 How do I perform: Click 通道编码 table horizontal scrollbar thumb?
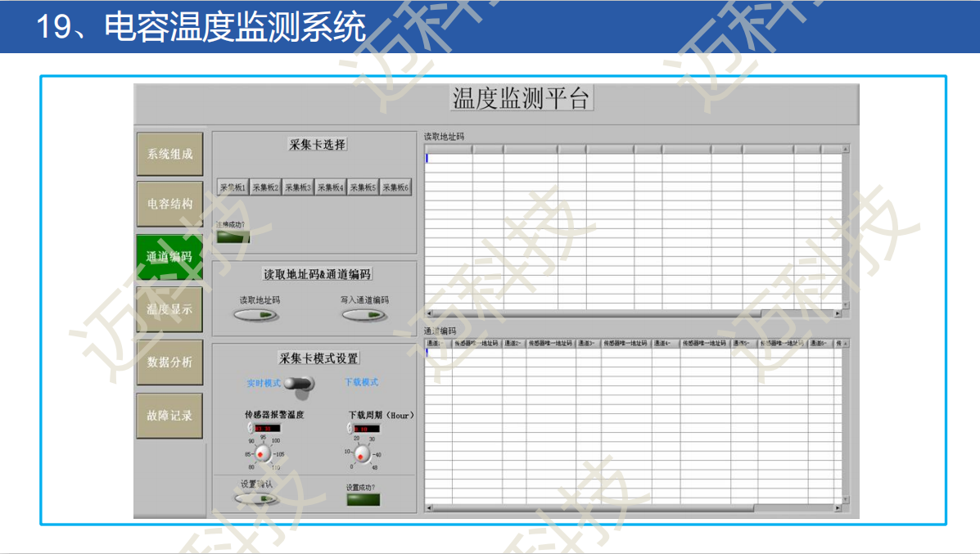click(593, 508)
